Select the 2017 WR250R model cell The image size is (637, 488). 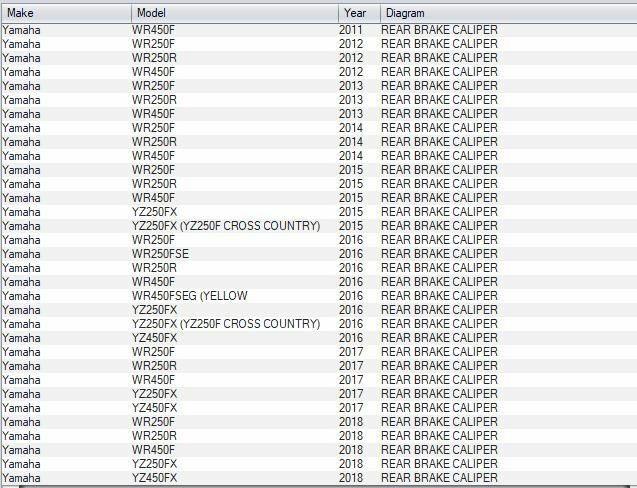pyautogui.click(x=154, y=366)
